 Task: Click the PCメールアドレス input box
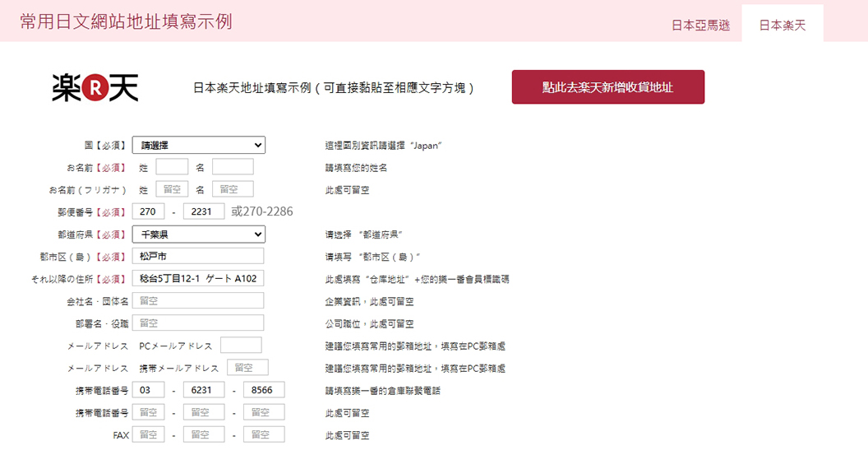(x=241, y=346)
